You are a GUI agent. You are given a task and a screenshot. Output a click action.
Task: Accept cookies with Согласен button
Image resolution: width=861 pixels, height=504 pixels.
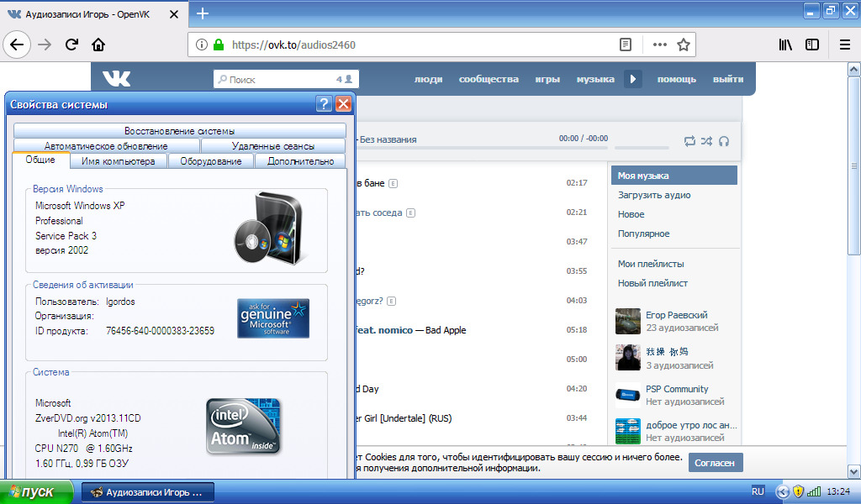coord(716,463)
